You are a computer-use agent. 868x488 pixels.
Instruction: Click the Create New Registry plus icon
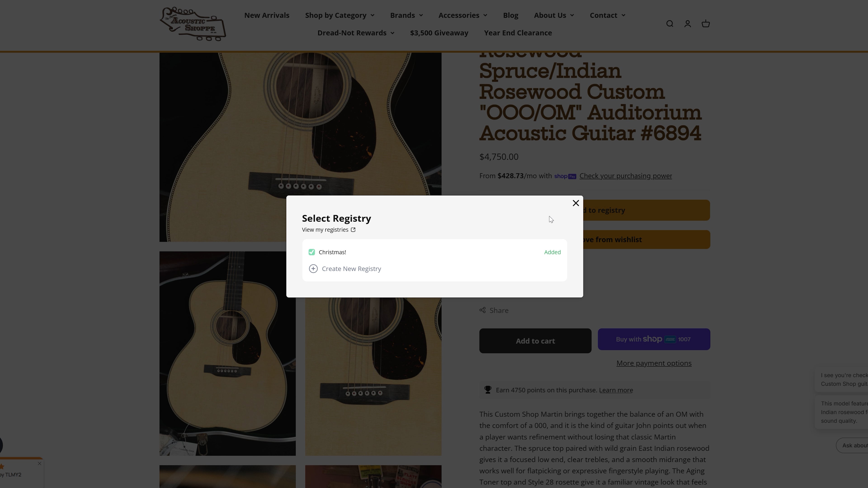tap(313, 269)
